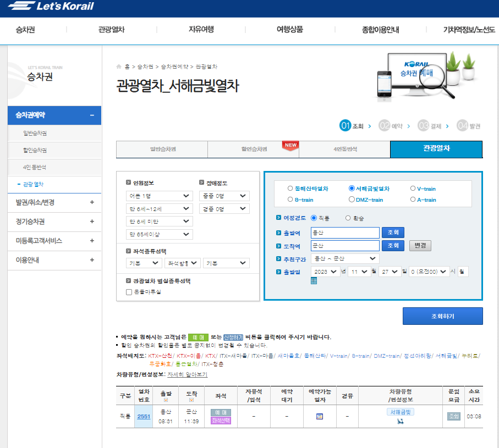This screenshot has height=448, width=499.
Task: Click the 출발역 input field
Action: click(x=345, y=233)
